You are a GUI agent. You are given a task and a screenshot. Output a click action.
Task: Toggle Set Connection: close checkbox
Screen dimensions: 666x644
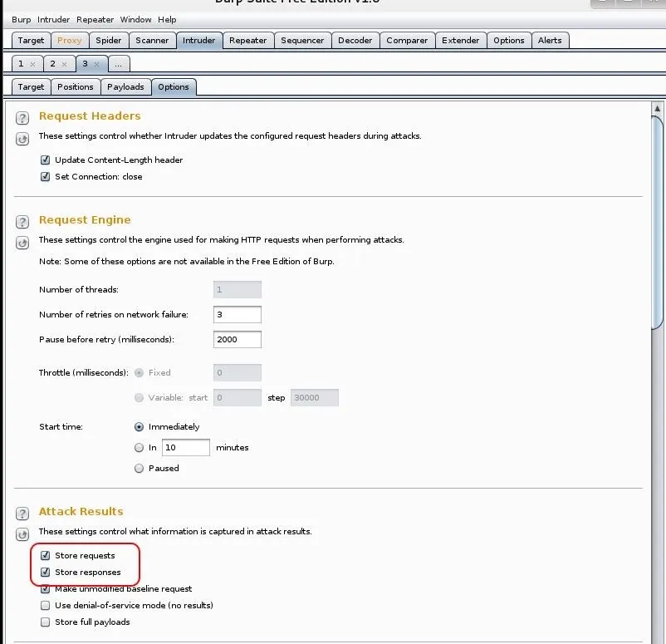[45, 176]
